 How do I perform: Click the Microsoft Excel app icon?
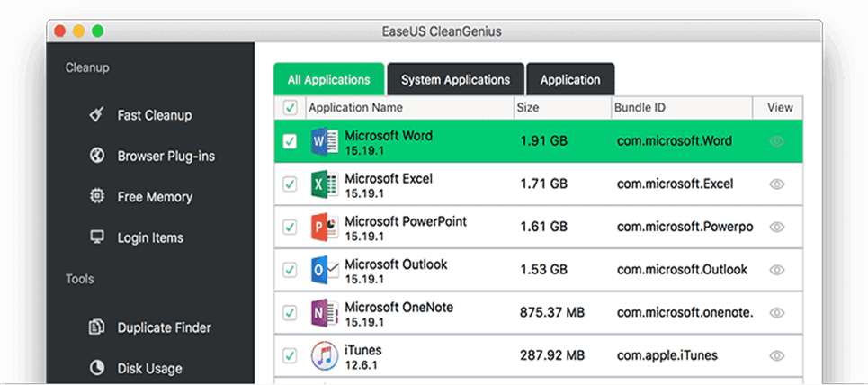pyautogui.click(x=325, y=184)
